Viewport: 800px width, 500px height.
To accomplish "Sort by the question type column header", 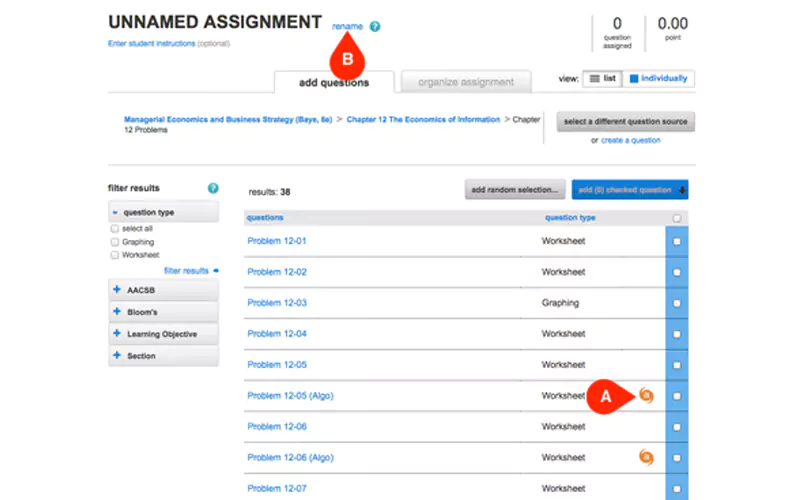I will [570, 217].
